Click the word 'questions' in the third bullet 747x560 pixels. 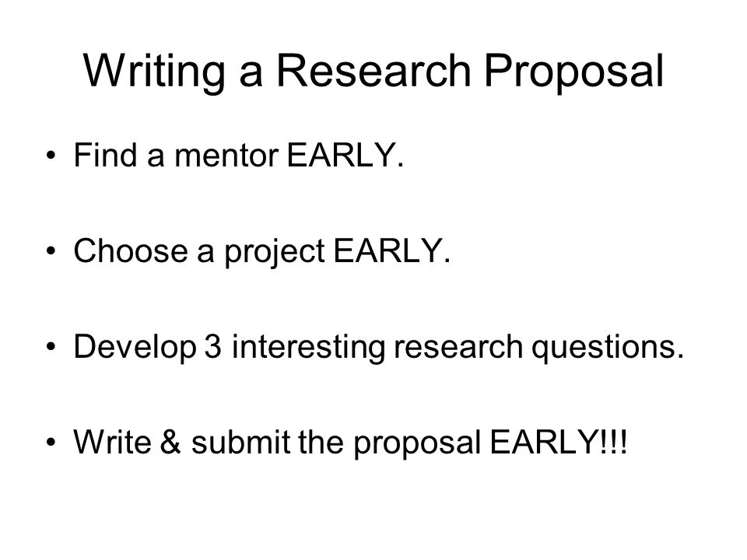tap(604, 348)
